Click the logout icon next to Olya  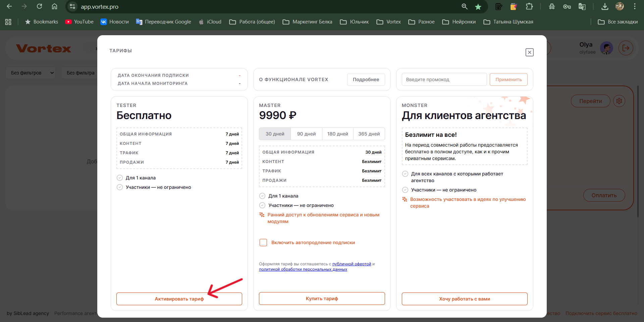[x=626, y=48]
